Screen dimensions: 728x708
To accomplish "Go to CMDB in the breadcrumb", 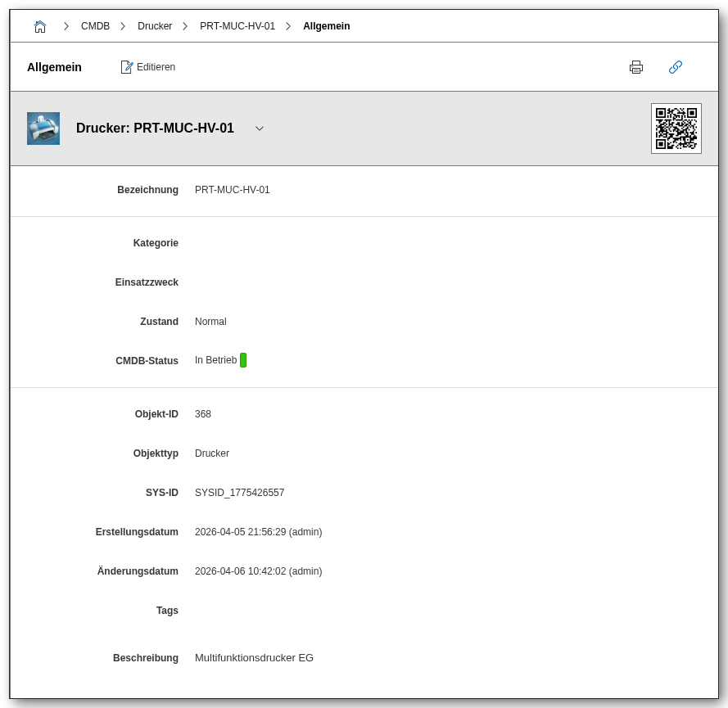I will pyautogui.click(x=95, y=26).
